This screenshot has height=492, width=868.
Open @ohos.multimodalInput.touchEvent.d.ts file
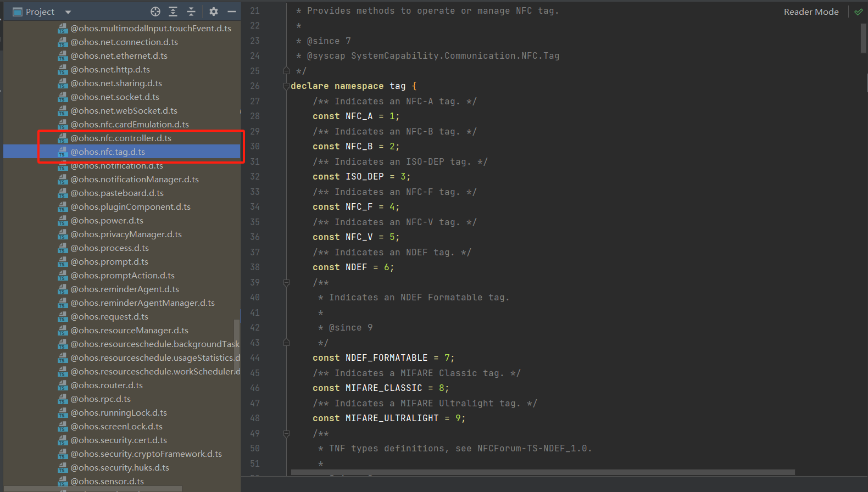(151, 28)
